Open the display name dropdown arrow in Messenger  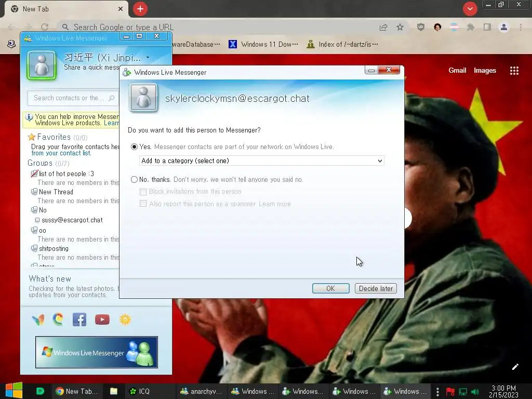(148, 57)
